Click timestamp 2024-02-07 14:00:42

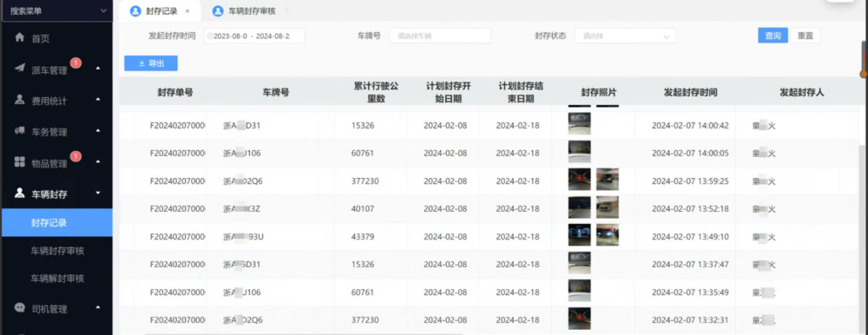pyautogui.click(x=690, y=126)
